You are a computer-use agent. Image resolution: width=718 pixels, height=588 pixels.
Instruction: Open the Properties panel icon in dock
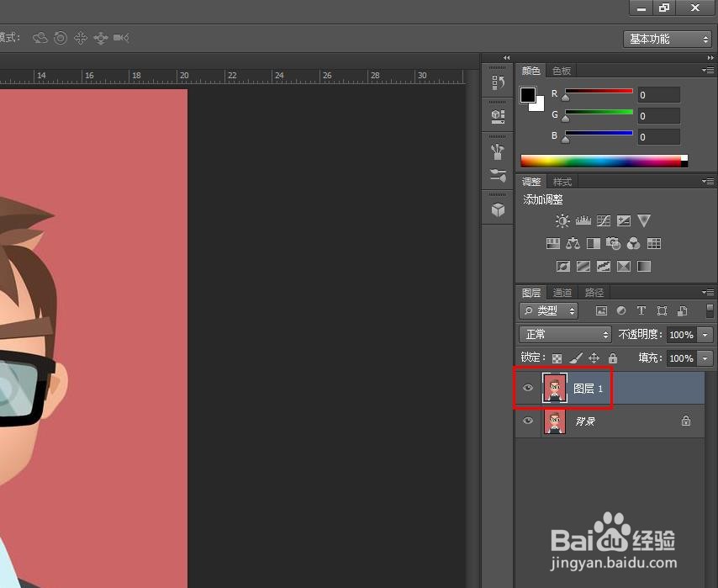pyautogui.click(x=498, y=116)
